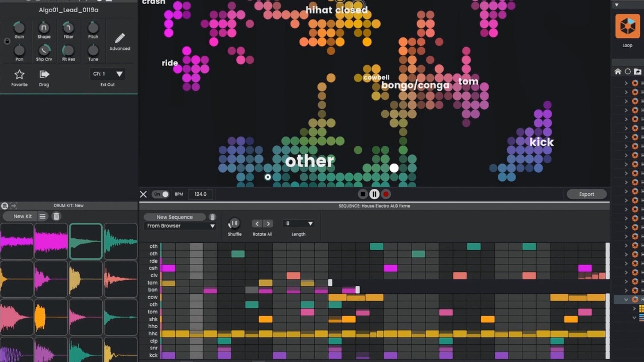Click the Favorite star icon
644x362 pixels.
[19, 74]
